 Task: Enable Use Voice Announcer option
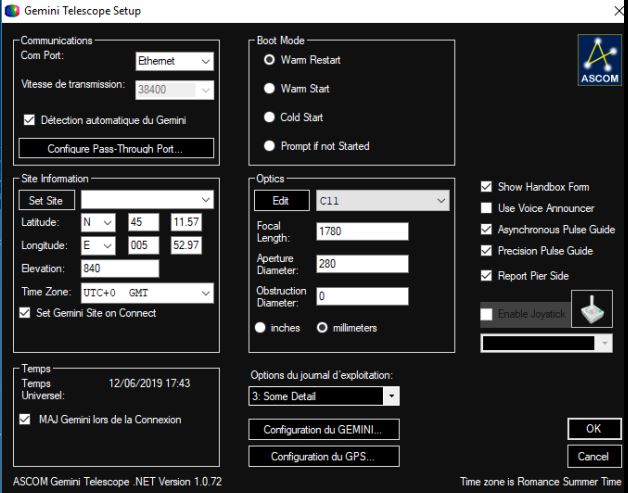(x=487, y=208)
